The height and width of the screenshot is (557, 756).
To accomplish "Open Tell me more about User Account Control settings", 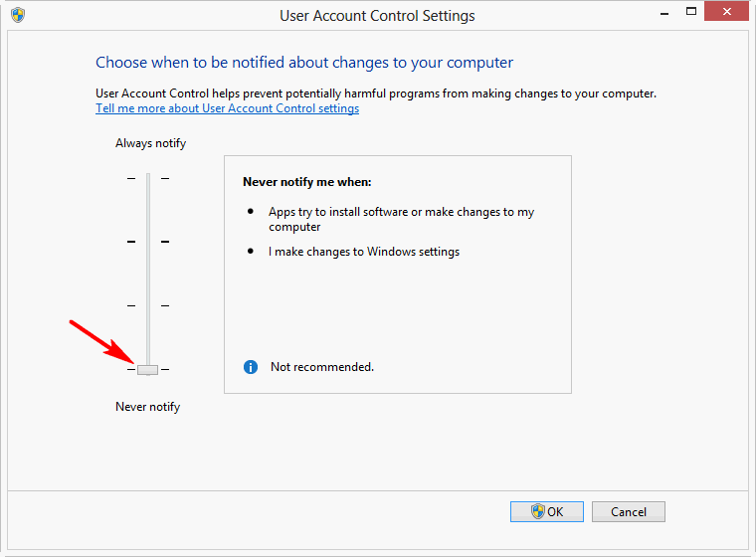I will point(227,108).
